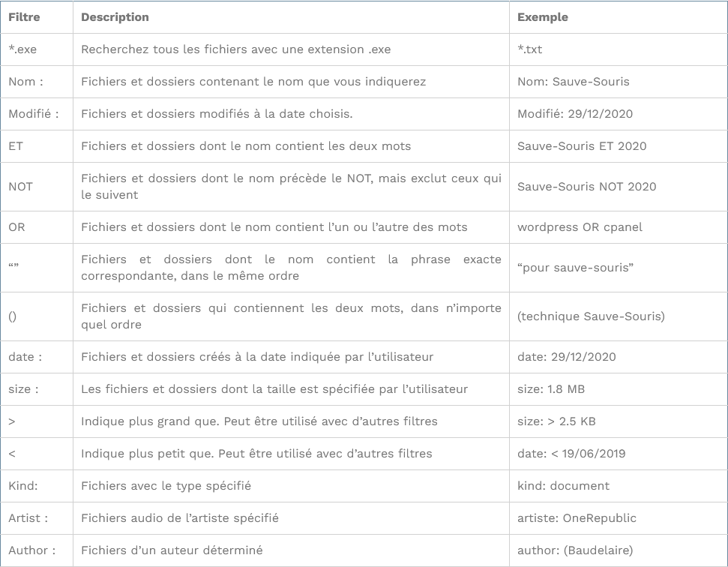Click the 'author: (Baudelaire)' example cell
Screen dimensions: 728x567
click(x=575, y=550)
